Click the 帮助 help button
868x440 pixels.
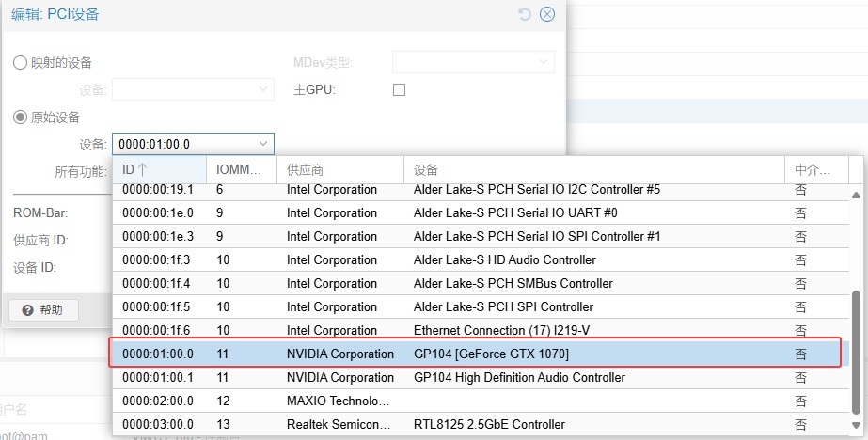pos(43,309)
